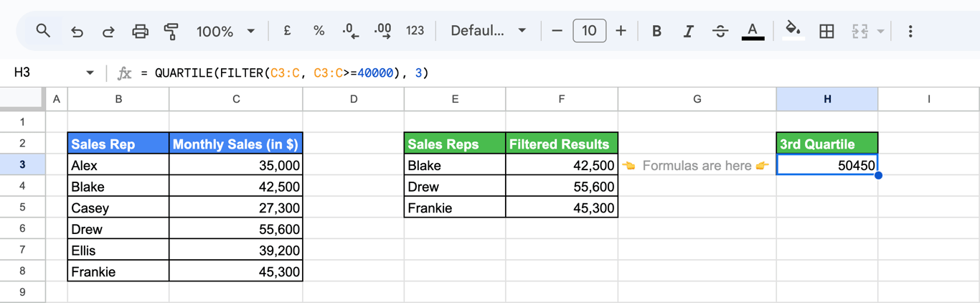Click the select-all corner box
Viewport: 980px width, 303px height.
pyautogui.click(x=22, y=99)
